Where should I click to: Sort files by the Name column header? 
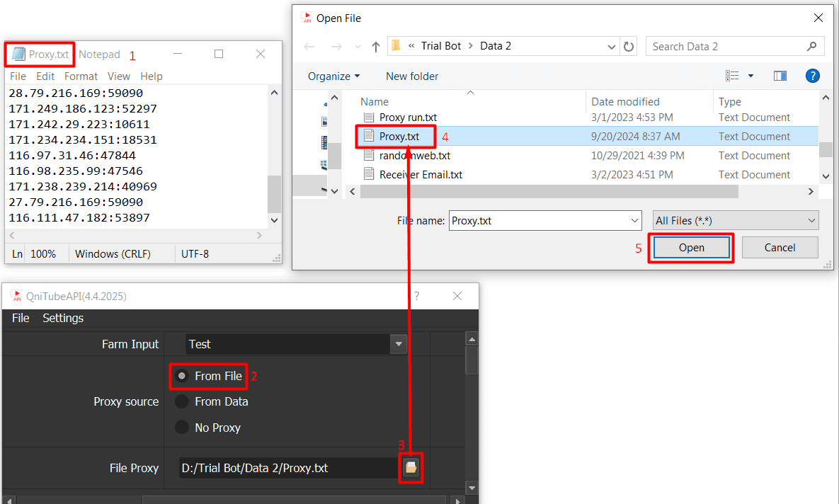point(375,102)
